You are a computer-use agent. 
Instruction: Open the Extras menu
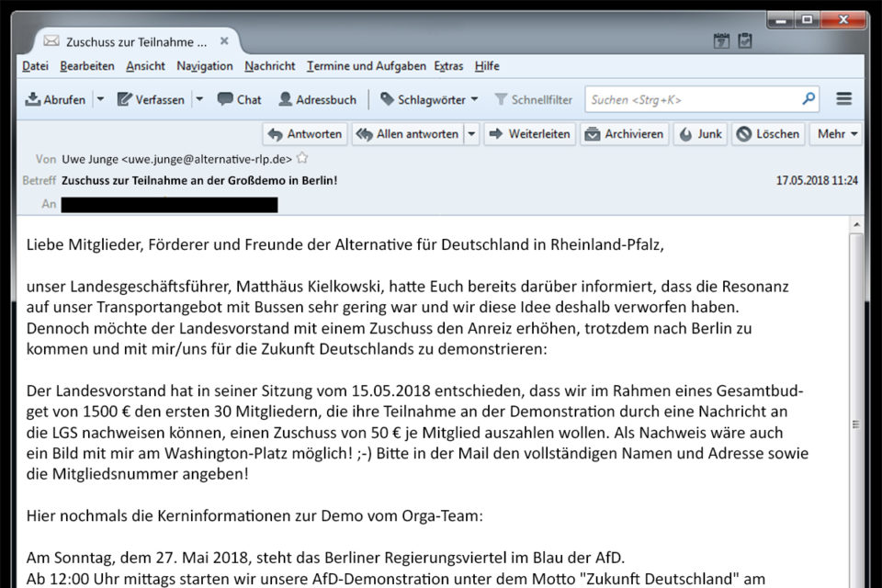(449, 66)
